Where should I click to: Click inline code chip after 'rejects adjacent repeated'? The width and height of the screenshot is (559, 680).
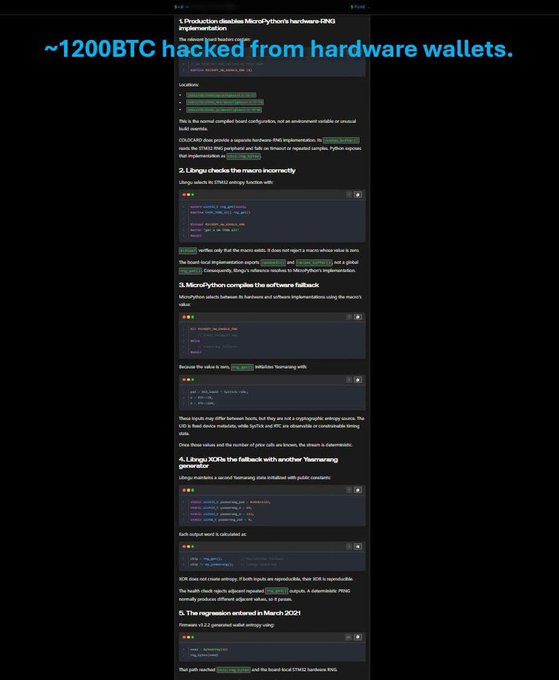click(276, 591)
